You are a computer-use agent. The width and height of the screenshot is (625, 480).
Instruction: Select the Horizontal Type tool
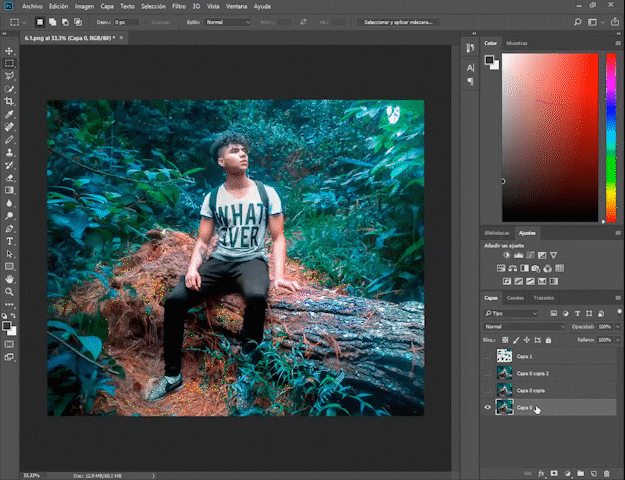[10, 241]
